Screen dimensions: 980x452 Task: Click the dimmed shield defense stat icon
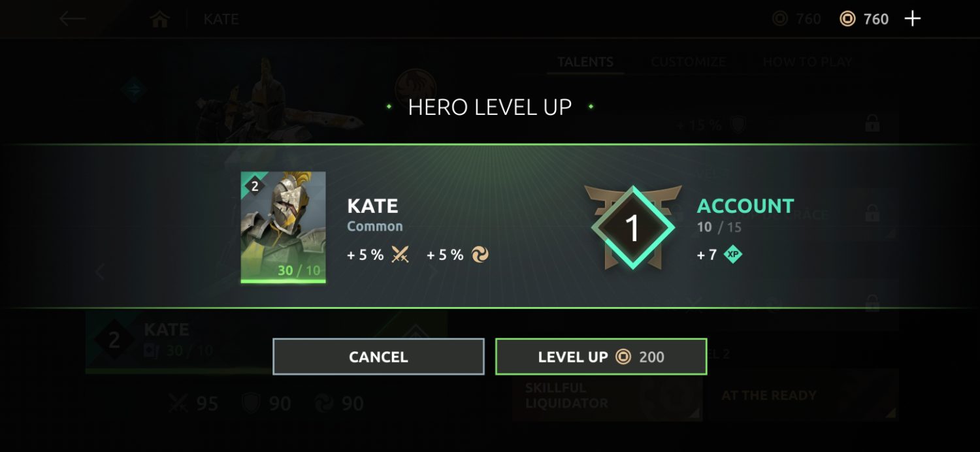252,403
